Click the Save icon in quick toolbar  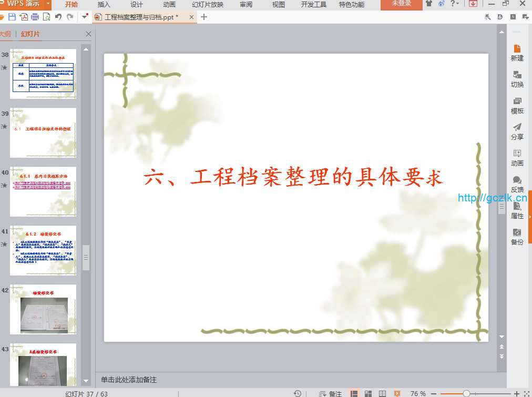point(13,17)
